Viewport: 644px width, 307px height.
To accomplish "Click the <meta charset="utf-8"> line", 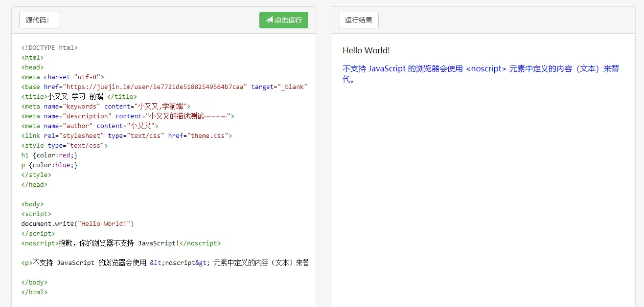I will (63, 77).
